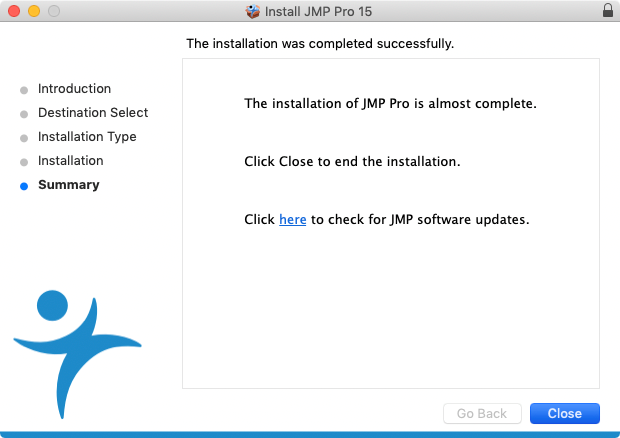Select the Installation Type step
The height and width of the screenshot is (438, 620).
click(87, 137)
